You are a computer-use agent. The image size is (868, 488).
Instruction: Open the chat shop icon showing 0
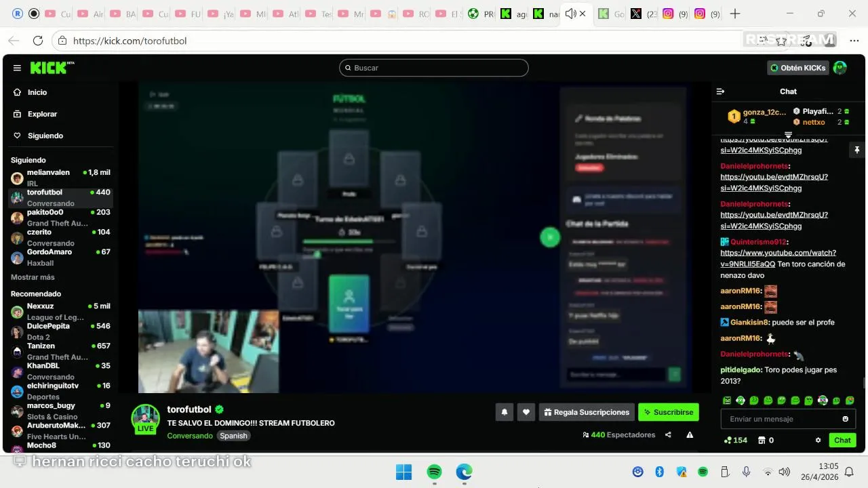click(x=766, y=440)
